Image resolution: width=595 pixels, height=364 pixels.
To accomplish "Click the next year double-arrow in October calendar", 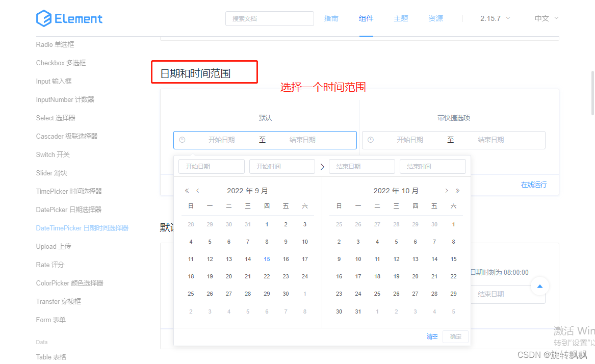I will point(457,190).
